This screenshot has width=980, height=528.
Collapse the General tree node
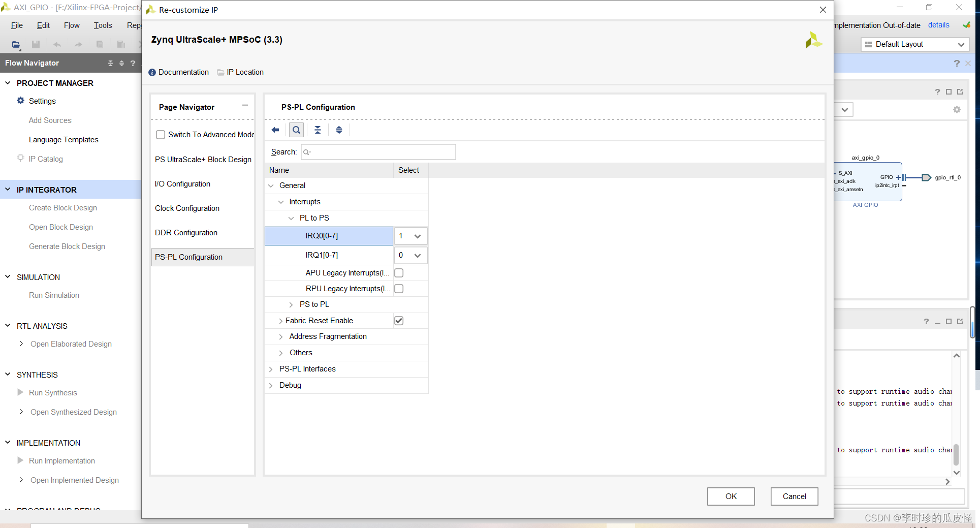pos(271,186)
